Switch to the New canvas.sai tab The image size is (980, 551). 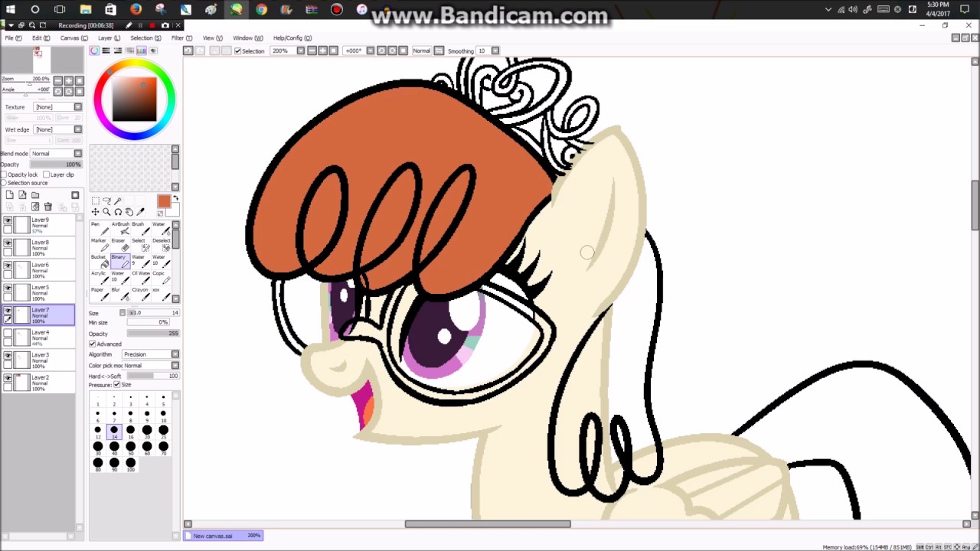(x=224, y=536)
